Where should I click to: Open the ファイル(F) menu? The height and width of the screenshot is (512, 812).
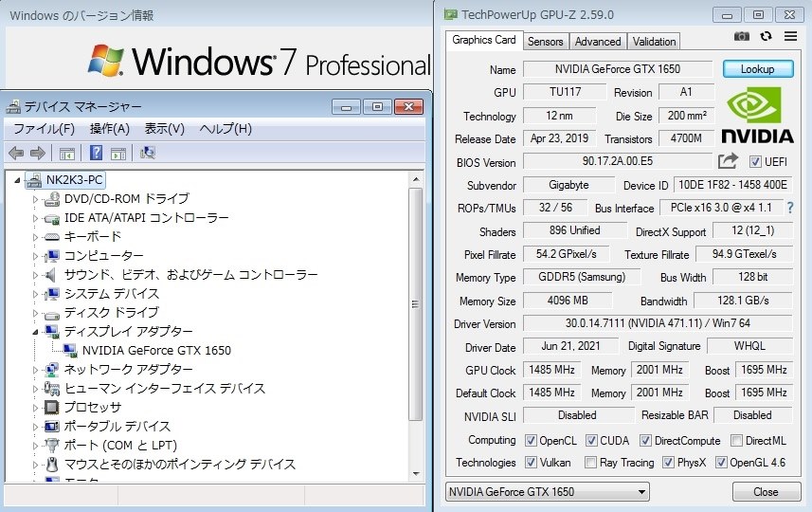[x=44, y=129]
